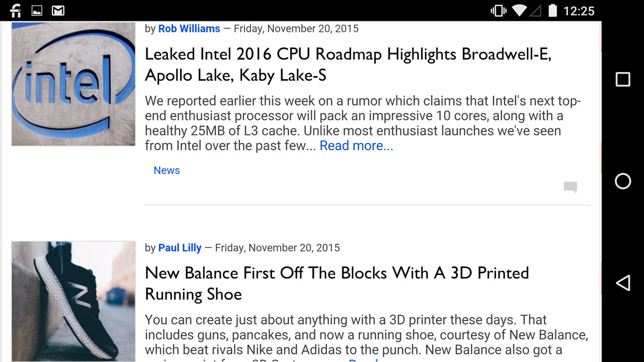Open New Balance 3D Printed Running Shoe headline

(x=337, y=284)
